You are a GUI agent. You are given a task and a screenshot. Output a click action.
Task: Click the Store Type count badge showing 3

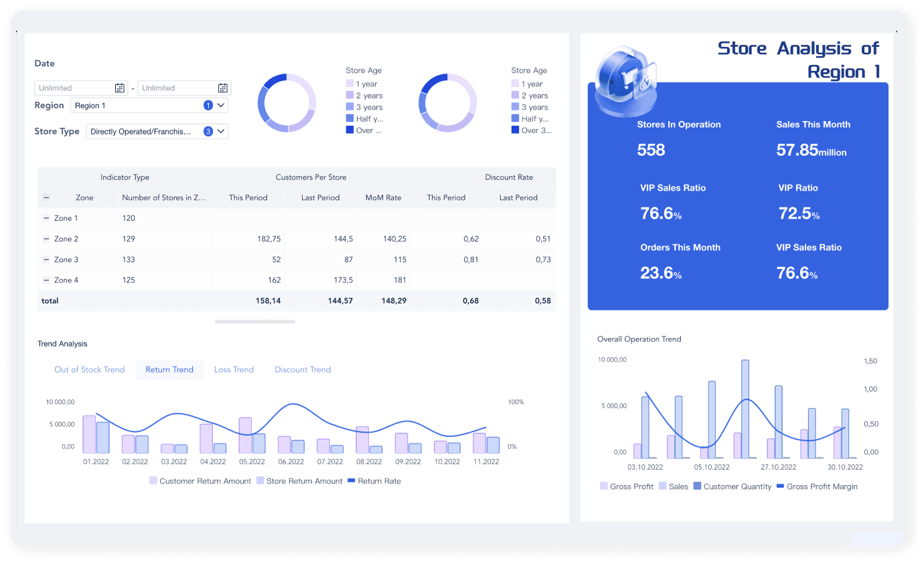(x=208, y=131)
